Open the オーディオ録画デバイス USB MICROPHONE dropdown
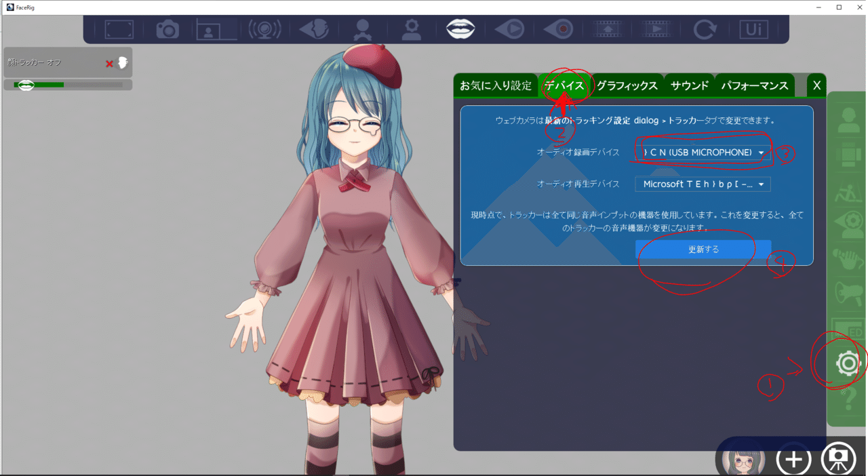Viewport: 868px width, 476px height. coord(703,153)
